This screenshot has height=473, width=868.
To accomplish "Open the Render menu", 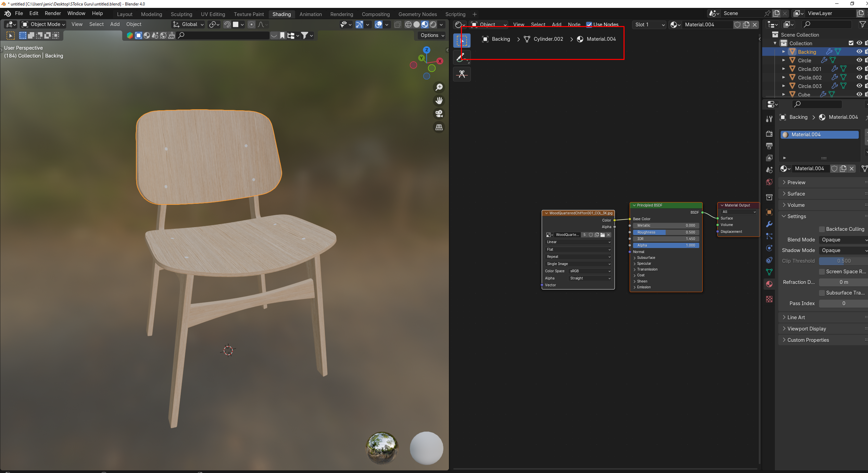I will (x=53, y=13).
